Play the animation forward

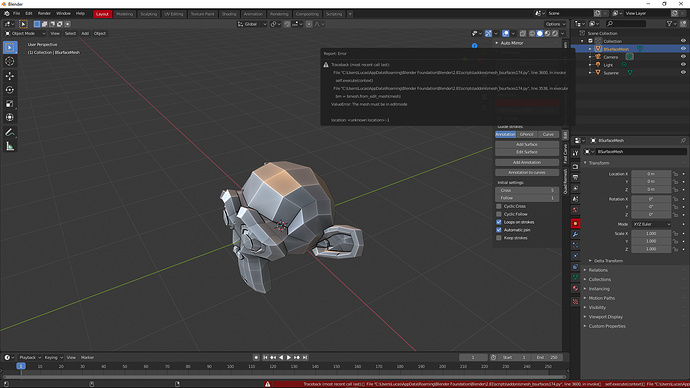tap(289, 358)
